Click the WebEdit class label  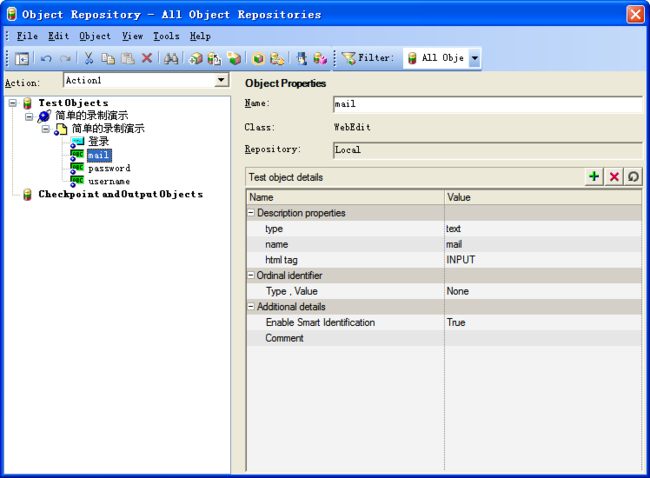tap(352, 127)
